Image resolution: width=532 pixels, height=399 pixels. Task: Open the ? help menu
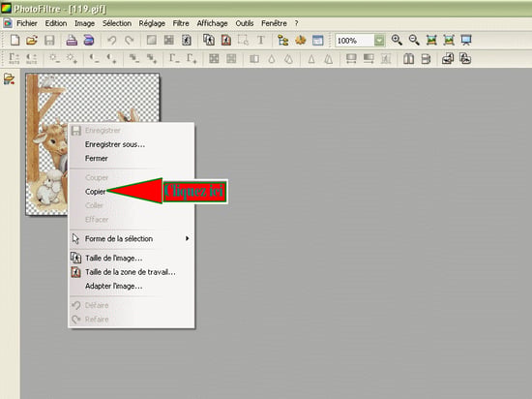click(x=296, y=23)
